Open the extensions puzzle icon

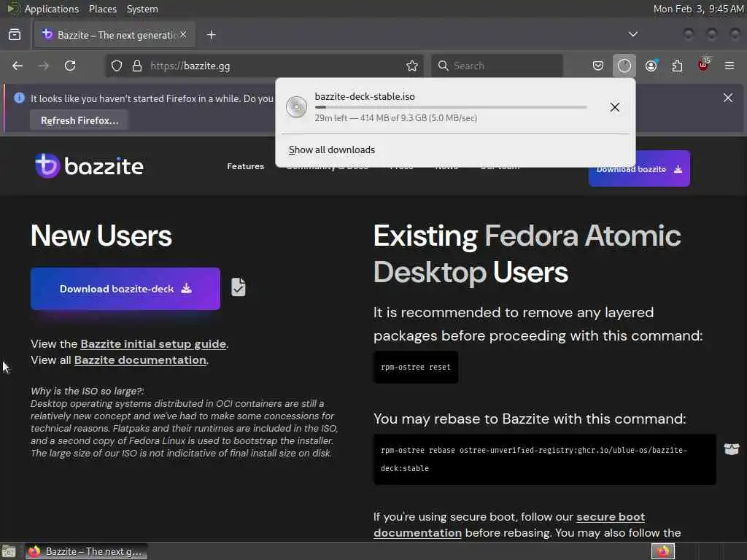click(x=677, y=66)
